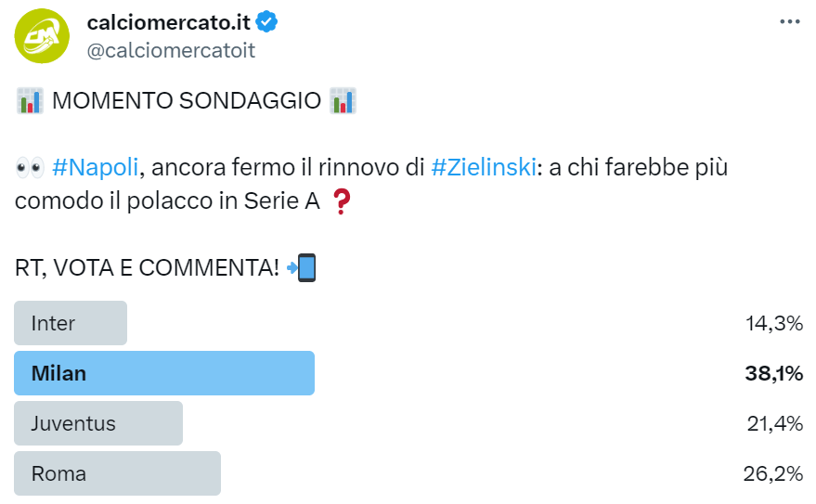
Task: Click the red question mark emoji
Action: [x=343, y=201]
